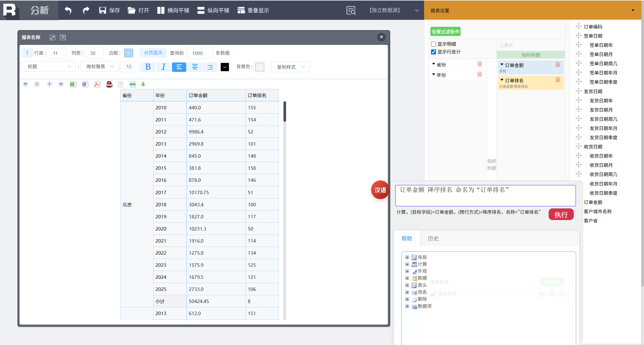Open the 复制样式 dropdown
The width and height of the screenshot is (644, 345).
[x=290, y=67]
